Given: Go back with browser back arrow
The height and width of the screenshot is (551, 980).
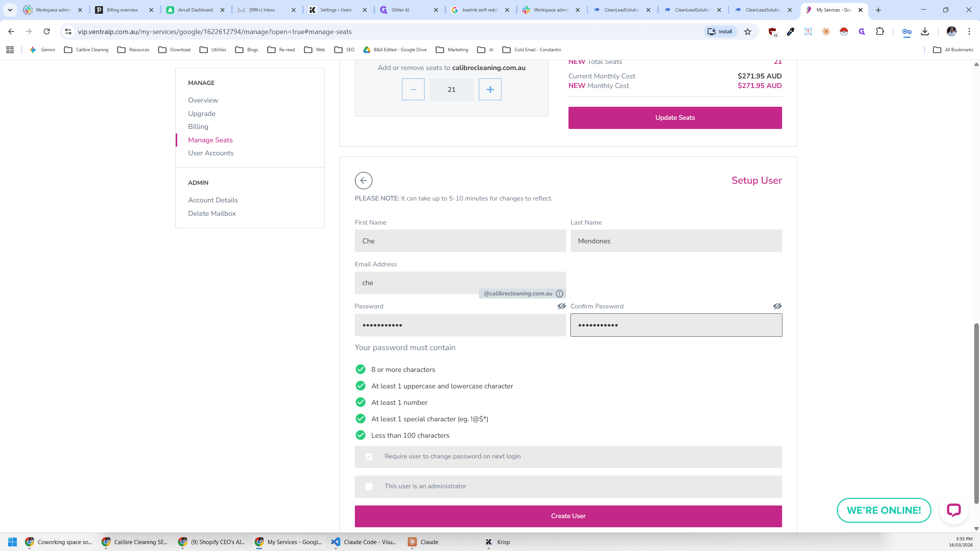Looking at the screenshot, I should pos(11,32).
